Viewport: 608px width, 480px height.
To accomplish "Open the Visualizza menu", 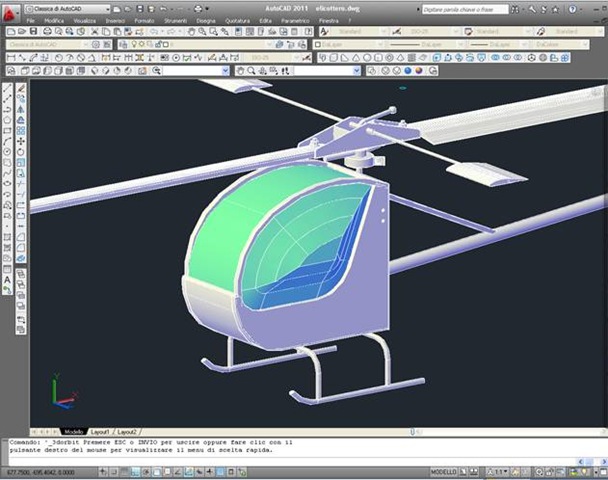I will [84, 20].
